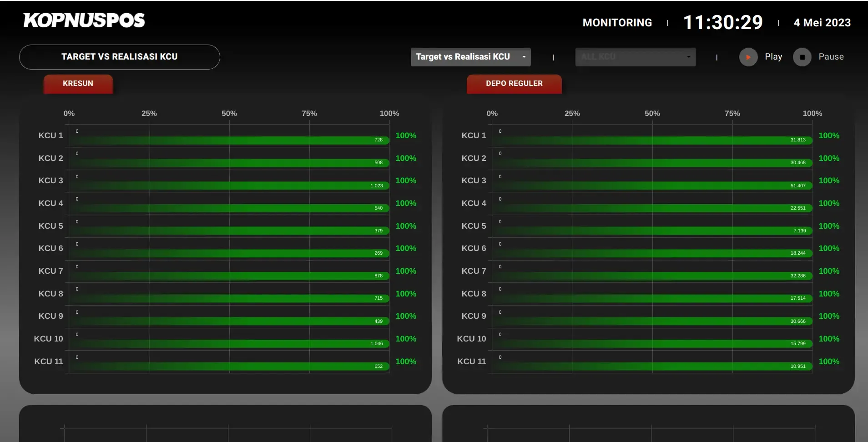Click the KCU 2 label in DEPO REGULER chart
The image size is (868, 442).
pos(474,158)
